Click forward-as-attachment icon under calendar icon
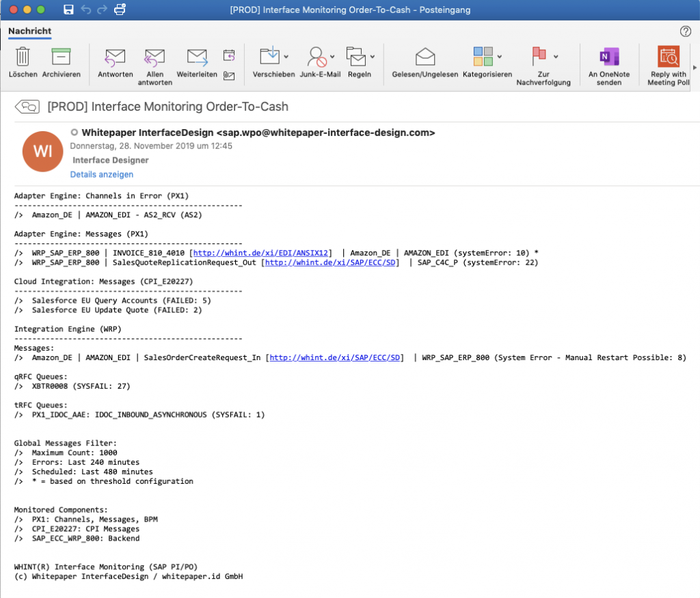 229,76
